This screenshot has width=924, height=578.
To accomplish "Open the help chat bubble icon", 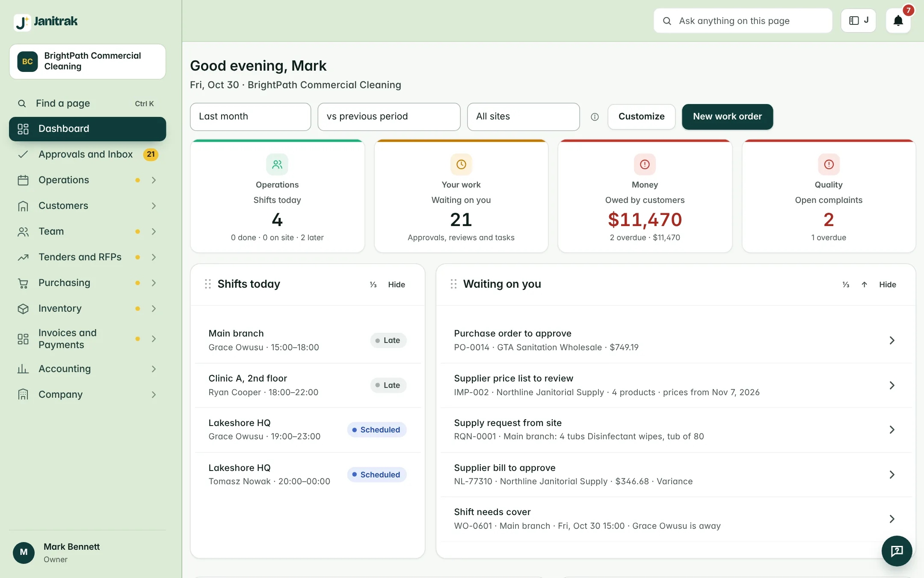I will [x=897, y=551].
